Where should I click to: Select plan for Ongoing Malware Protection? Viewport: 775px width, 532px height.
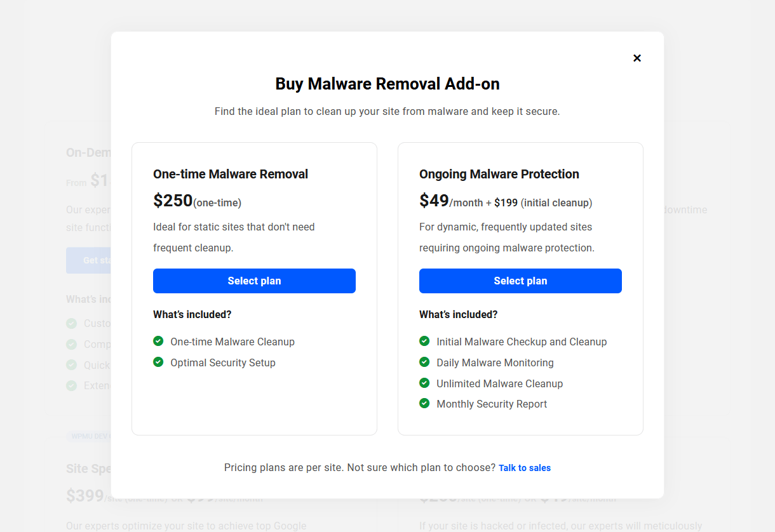pos(520,281)
